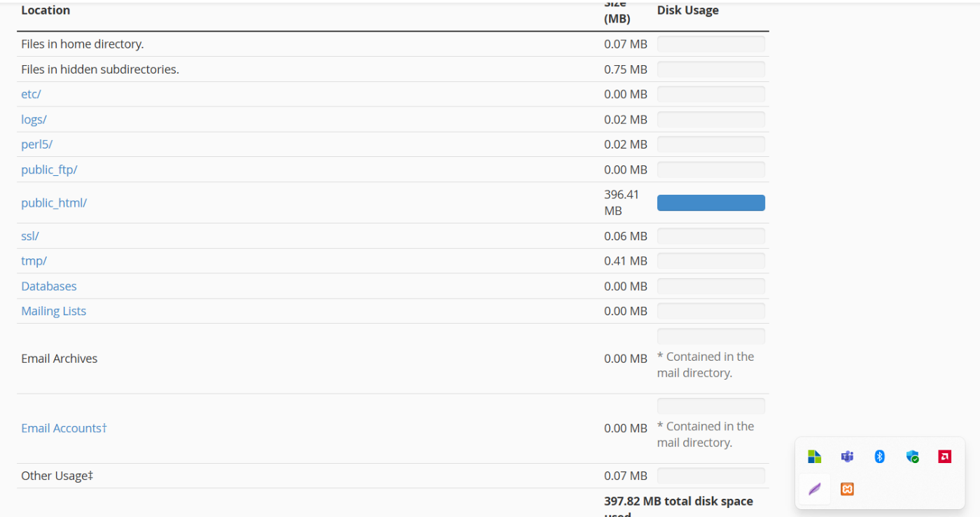Image resolution: width=980 pixels, height=517 pixels.
Task: Click the Databases link
Action: [49, 286]
